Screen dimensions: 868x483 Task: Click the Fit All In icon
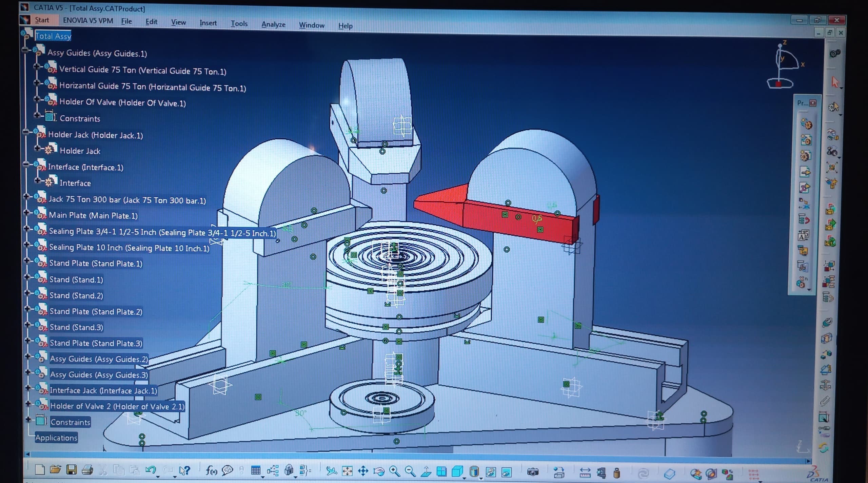click(x=347, y=471)
